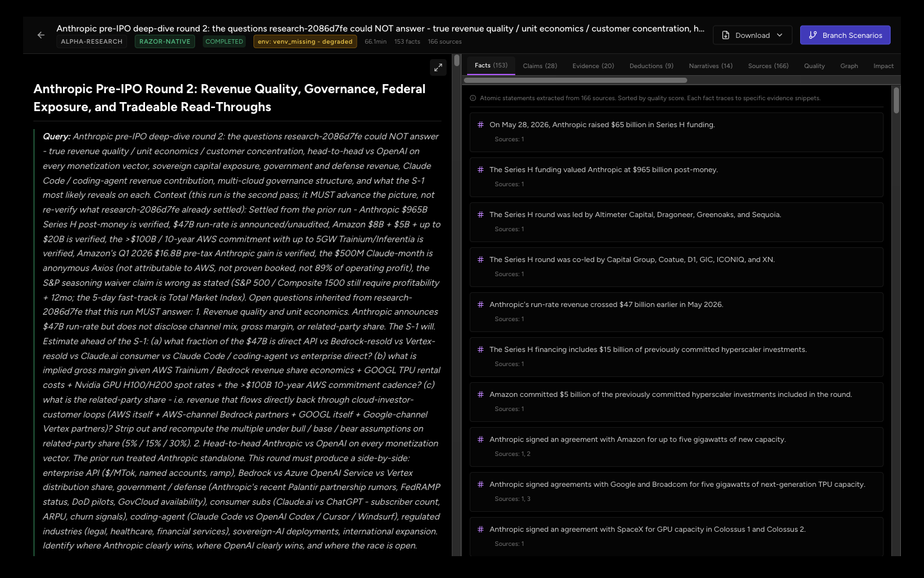Screen dimensions: 924x578
Task: Click the branch icon in Branch Scenarios
Action: (813, 35)
